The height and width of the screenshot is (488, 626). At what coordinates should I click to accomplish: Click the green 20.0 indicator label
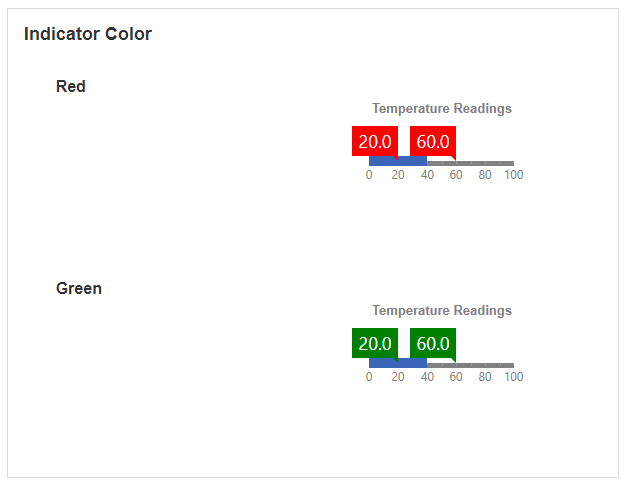tap(375, 343)
